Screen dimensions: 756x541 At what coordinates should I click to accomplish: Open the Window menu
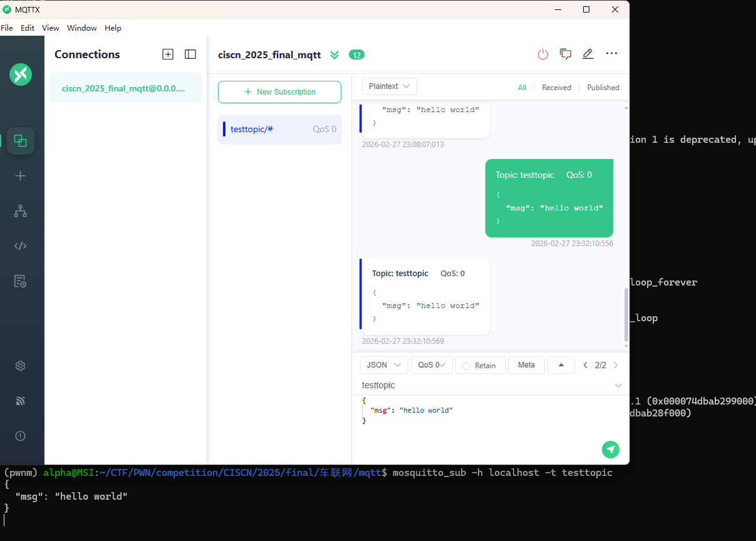(x=82, y=28)
